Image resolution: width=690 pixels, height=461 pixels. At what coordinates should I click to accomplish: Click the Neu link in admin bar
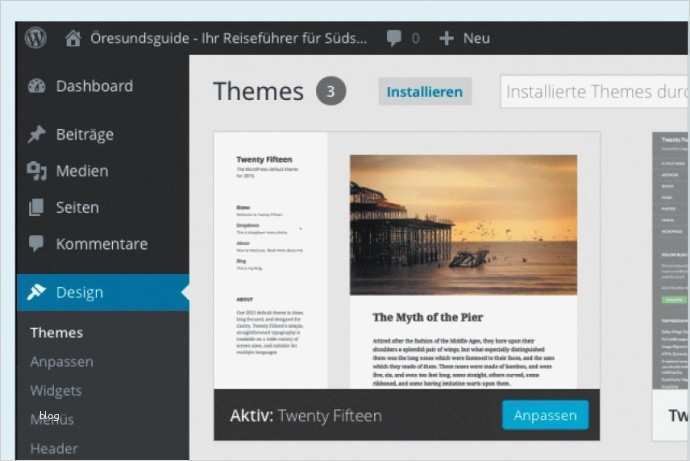477,38
